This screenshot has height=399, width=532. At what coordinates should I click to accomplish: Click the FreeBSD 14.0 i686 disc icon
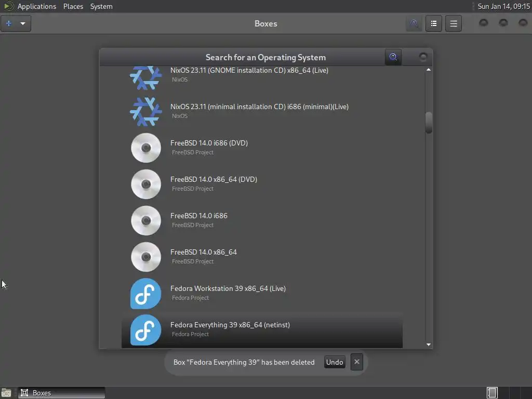click(x=146, y=220)
